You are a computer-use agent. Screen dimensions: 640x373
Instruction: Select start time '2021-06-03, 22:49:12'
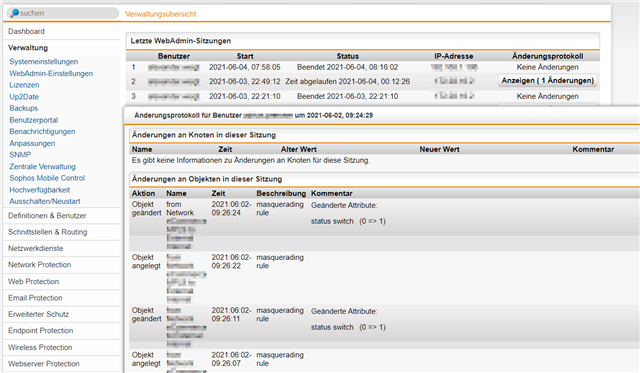(x=244, y=81)
